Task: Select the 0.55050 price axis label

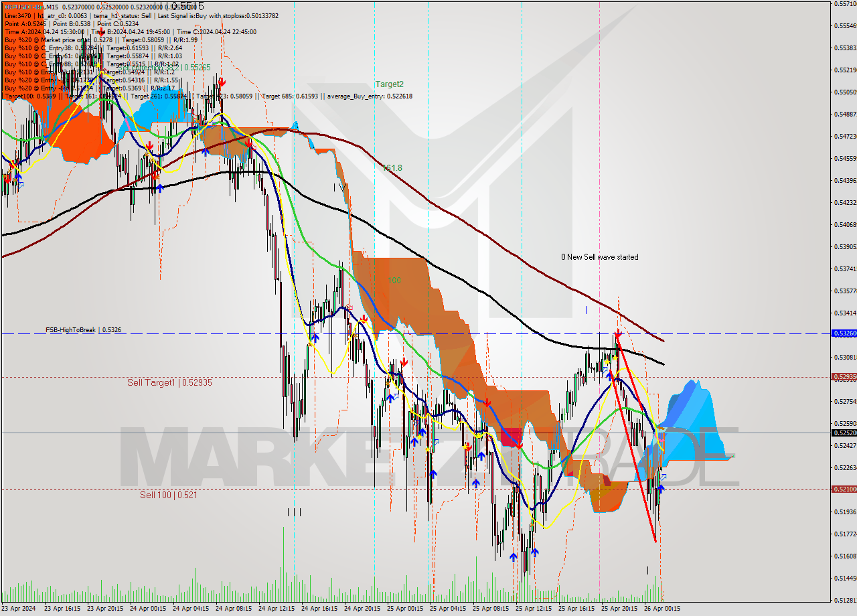Action: (x=845, y=92)
